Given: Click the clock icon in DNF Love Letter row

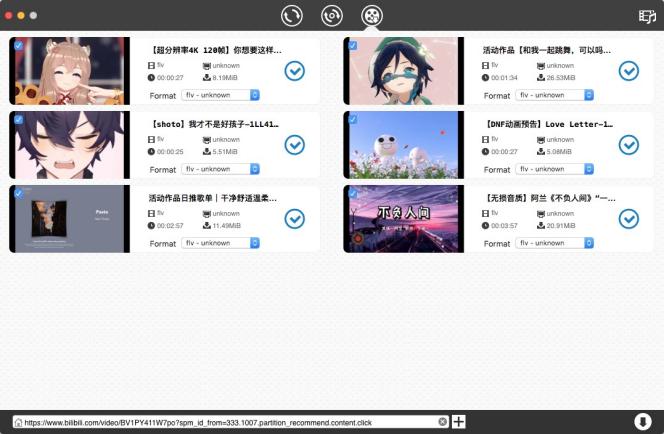Looking at the screenshot, I should coord(485,152).
